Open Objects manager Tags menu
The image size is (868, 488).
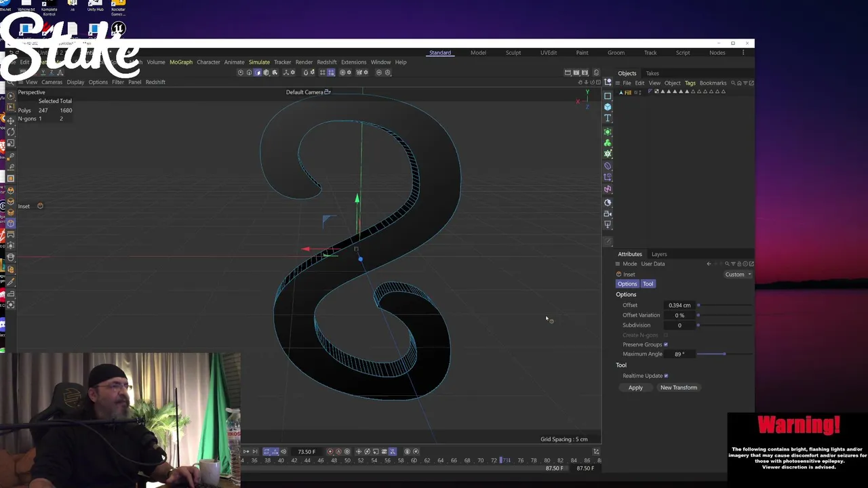click(690, 83)
